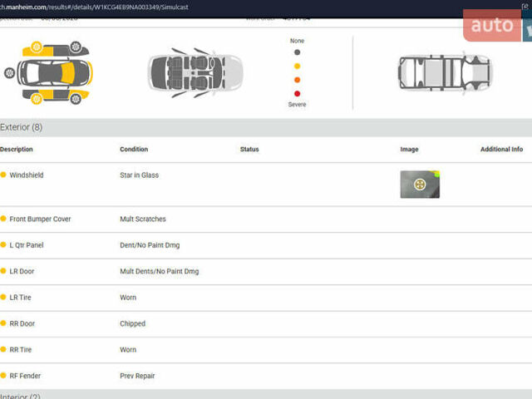The width and height of the screenshot is (532, 399).
Task: Click the red 'Severe' severity dot
Action: [297, 94]
